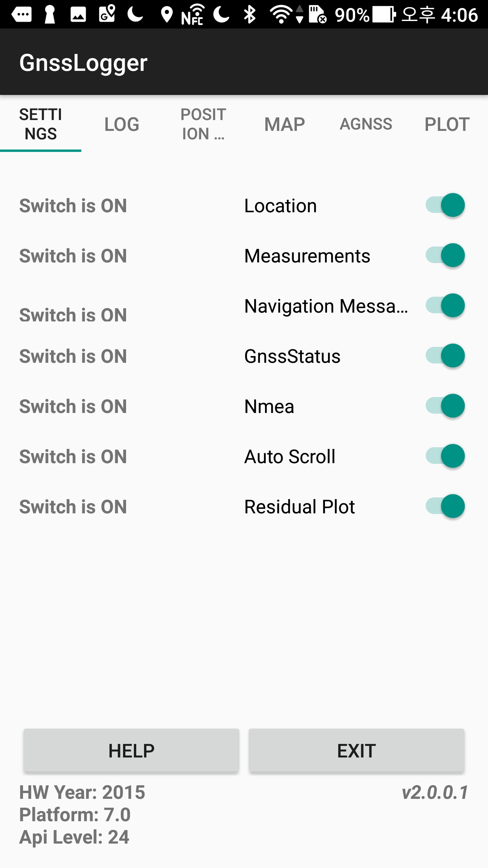This screenshot has height=868, width=488.
Task: Tap the Bluetooth status bar icon
Action: pyautogui.click(x=250, y=15)
